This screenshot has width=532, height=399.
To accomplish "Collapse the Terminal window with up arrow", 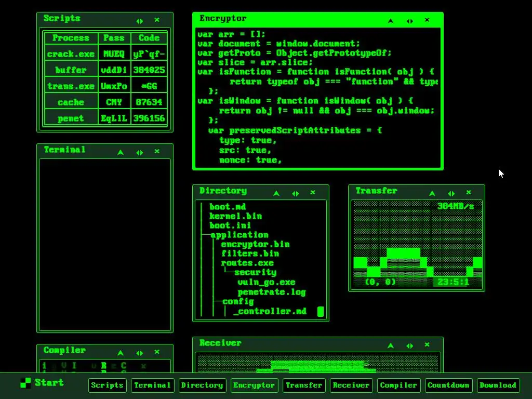I will 121,153.
